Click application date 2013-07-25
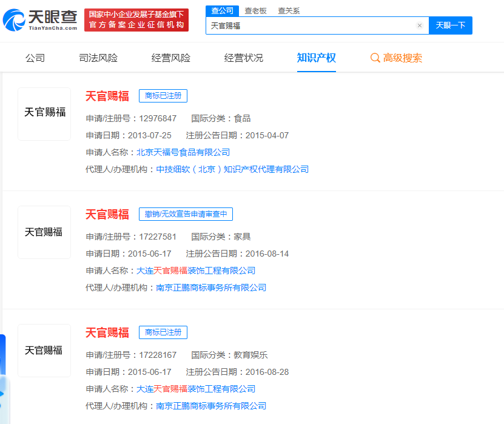Viewport: 504px width, 424px height. pos(150,136)
